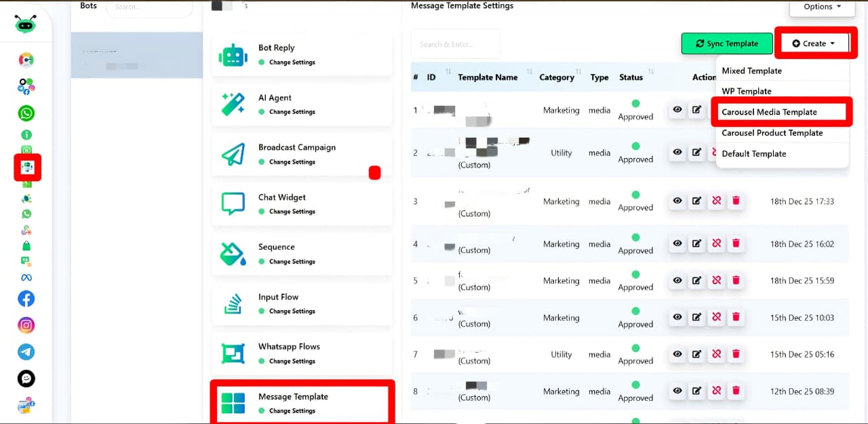
Task: Click the delete trash icon for row 3
Action: 735,201
